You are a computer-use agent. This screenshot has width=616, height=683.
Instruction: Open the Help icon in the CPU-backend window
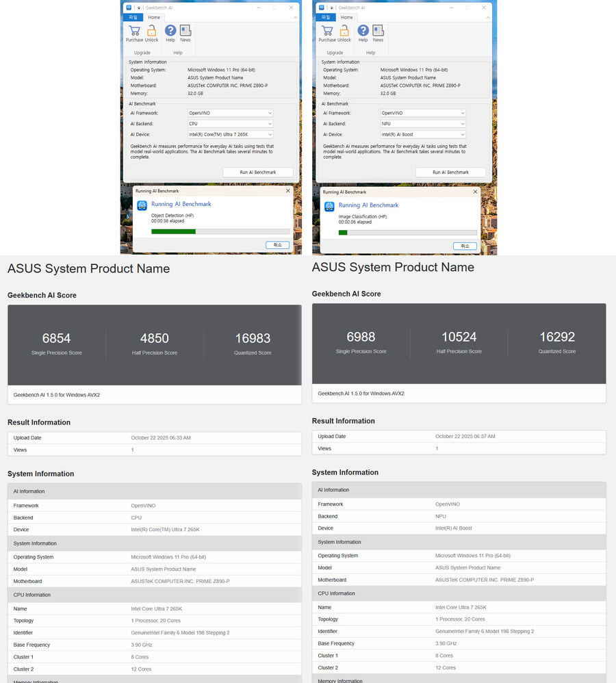pyautogui.click(x=170, y=31)
